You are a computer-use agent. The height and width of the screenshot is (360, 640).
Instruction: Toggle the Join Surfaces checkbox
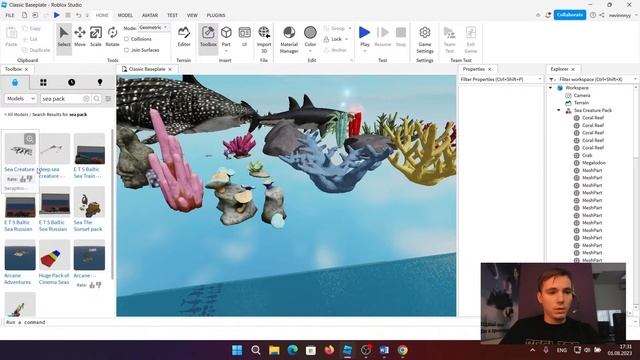click(127, 50)
